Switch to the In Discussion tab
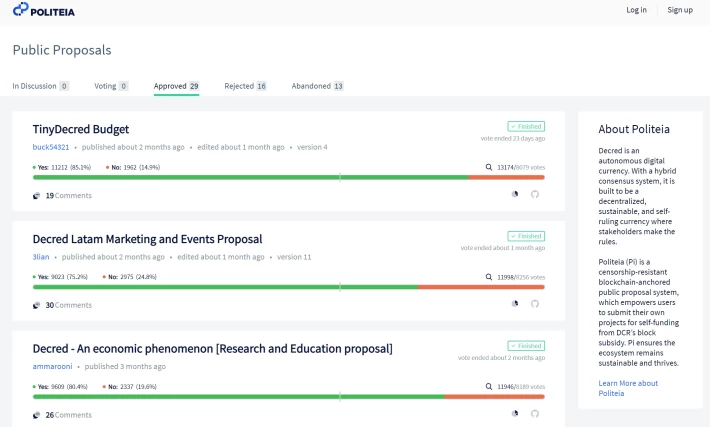 40,86
